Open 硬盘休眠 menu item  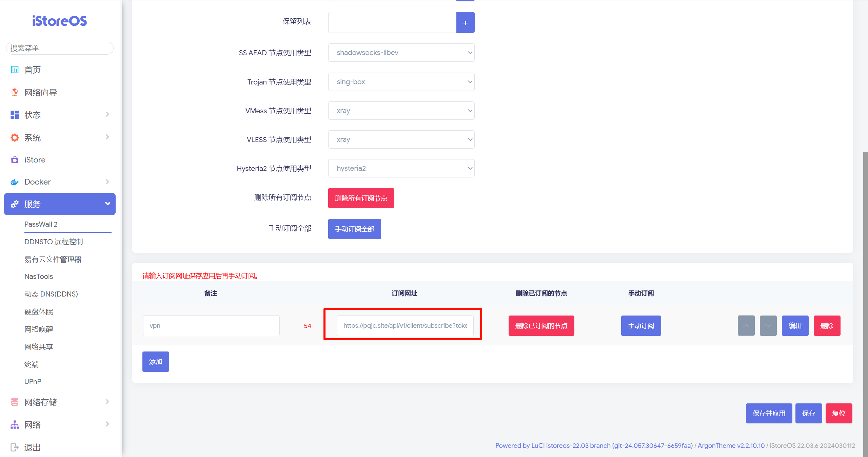[39, 311]
